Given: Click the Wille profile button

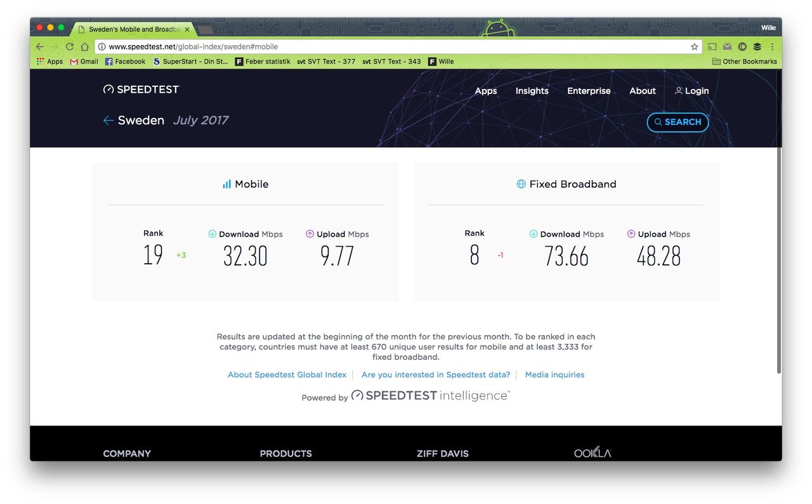Looking at the screenshot, I should tap(768, 28).
